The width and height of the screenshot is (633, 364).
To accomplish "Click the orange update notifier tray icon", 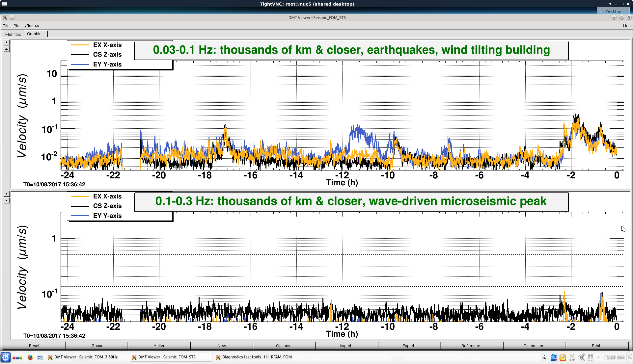I will coord(563,357).
